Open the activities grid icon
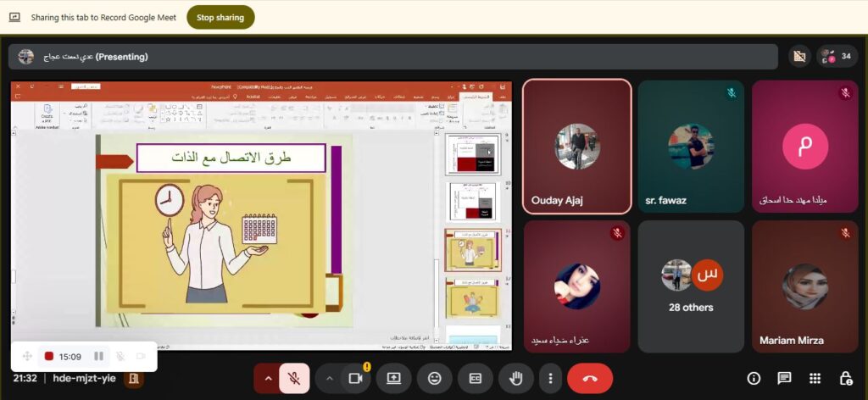The image size is (868, 400). (x=815, y=378)
